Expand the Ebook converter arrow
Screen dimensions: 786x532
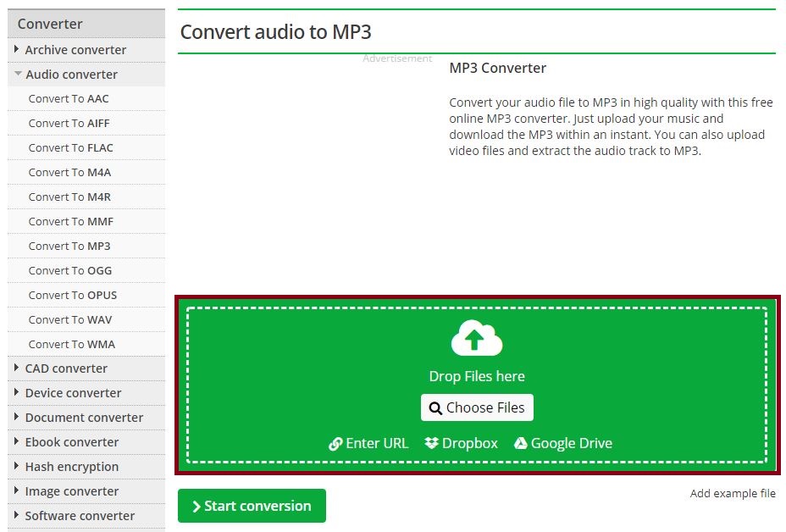[x=17, y=441]
